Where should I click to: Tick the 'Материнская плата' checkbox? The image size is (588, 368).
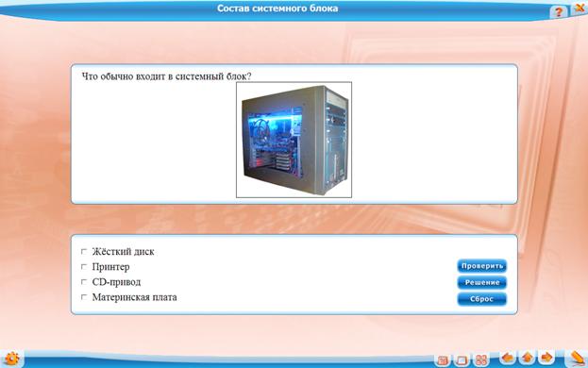pos(84,297)
